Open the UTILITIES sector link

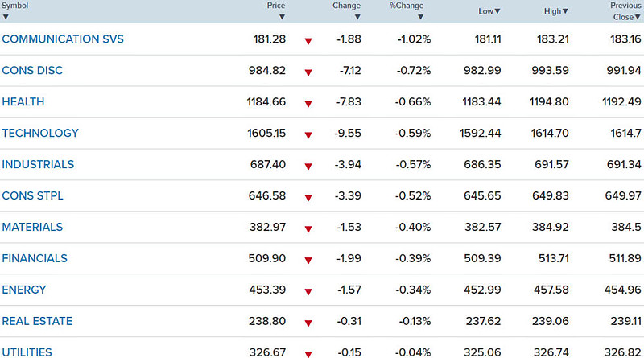click(x=27, y=352)
